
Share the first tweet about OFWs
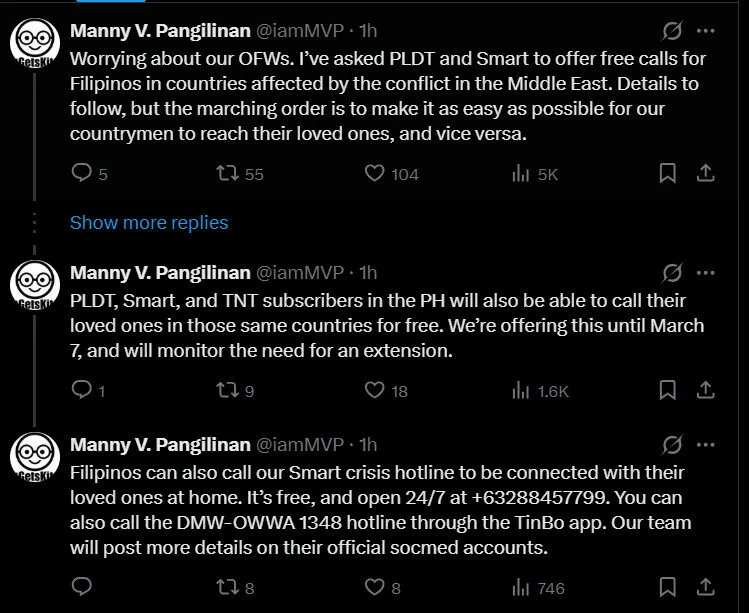click(x=705, y=174)
